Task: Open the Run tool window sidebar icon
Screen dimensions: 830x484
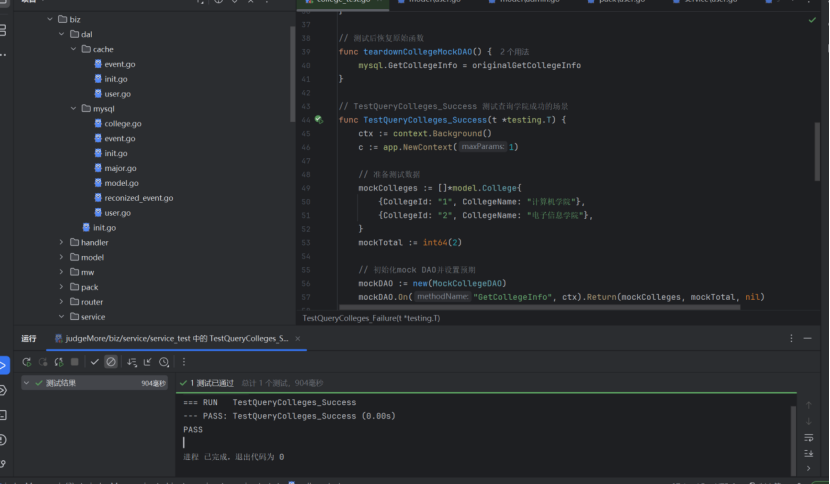Action: click(x=4, y=365)
